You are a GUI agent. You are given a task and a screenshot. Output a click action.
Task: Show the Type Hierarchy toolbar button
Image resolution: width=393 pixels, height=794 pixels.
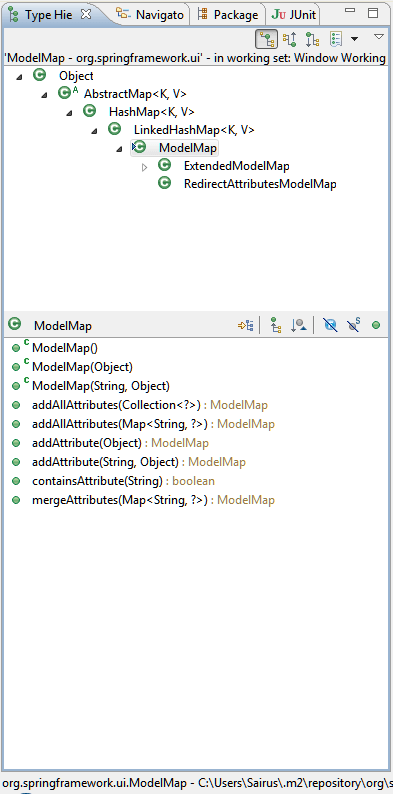[266, 38]
